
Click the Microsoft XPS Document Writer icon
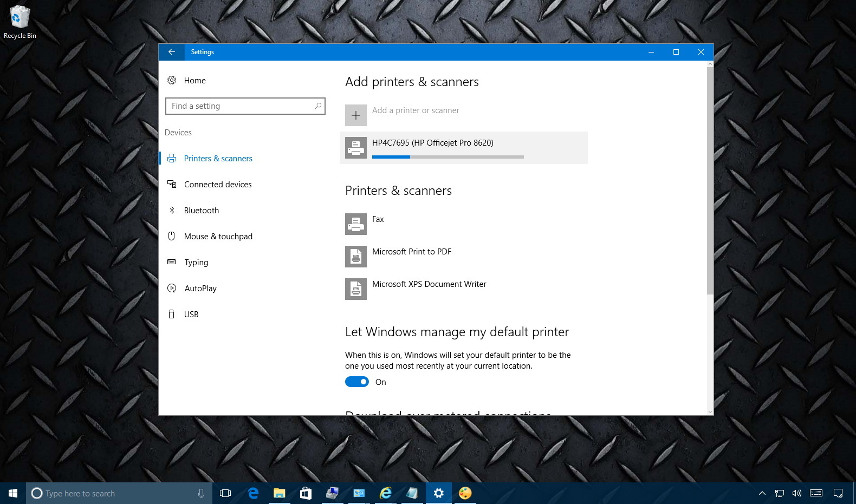point(356,289)
